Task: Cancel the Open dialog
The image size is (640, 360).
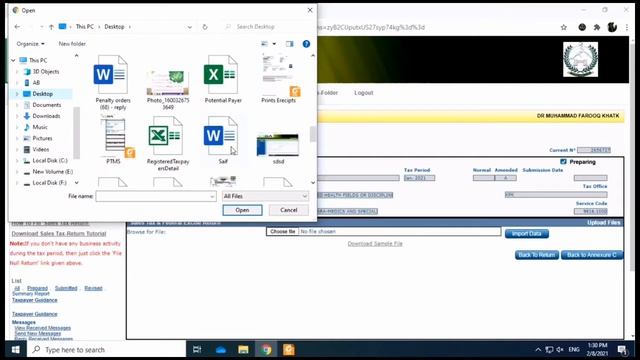Action: 289,210
